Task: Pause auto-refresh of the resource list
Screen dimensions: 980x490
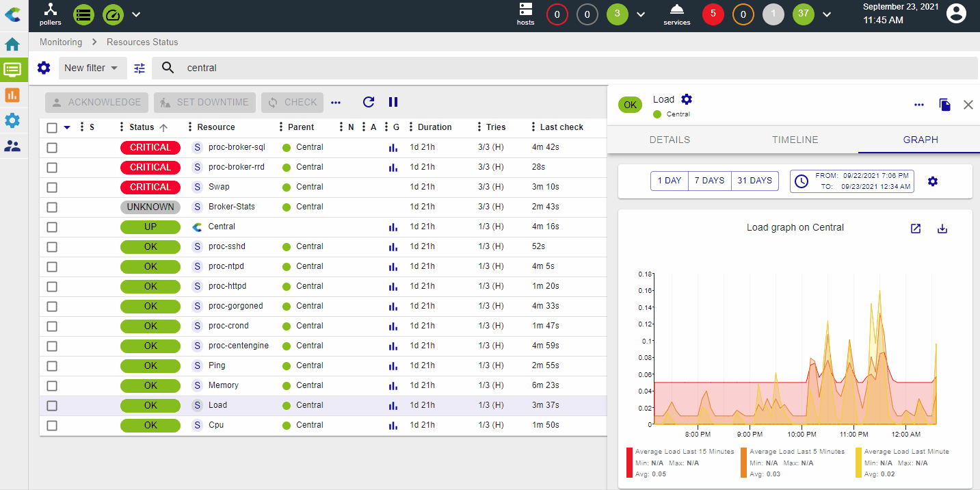Action: pyautogui.click(x=393, y=102)
